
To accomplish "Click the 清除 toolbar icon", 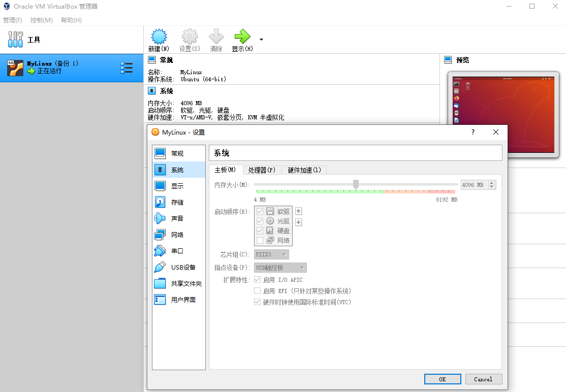I will coord(216,36).
